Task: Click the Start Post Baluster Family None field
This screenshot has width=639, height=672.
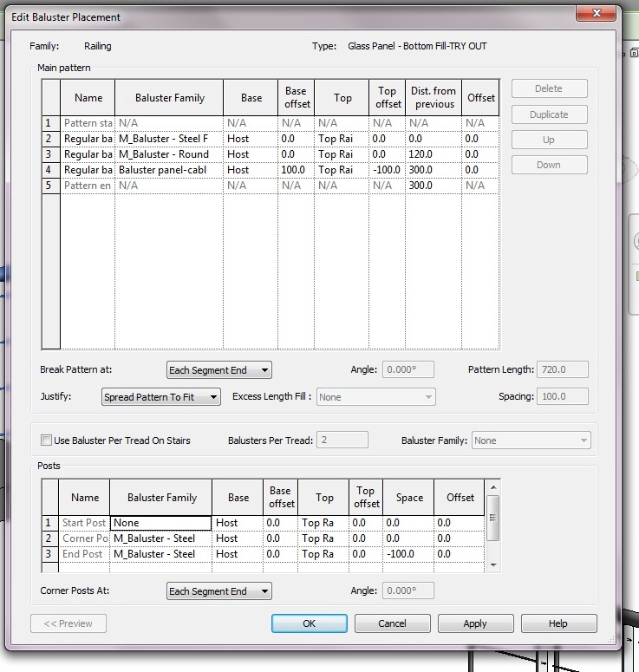Action: [x=160, y=523]
